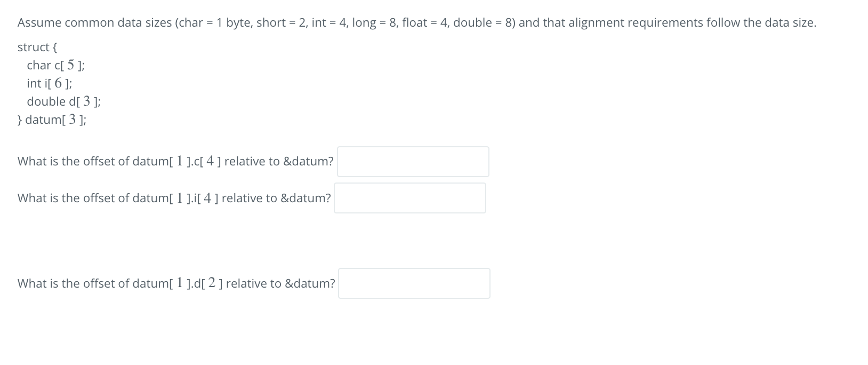This screenshot has width=868, height=365.
Task: Click the number 6 in int array size
Action: (57, 82)
